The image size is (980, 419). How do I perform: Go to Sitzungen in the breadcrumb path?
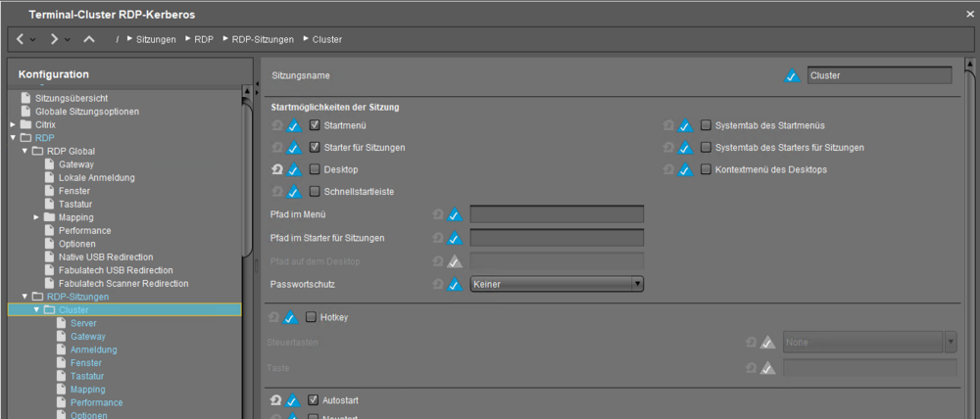pyautogui.click(x=156, y=39)
